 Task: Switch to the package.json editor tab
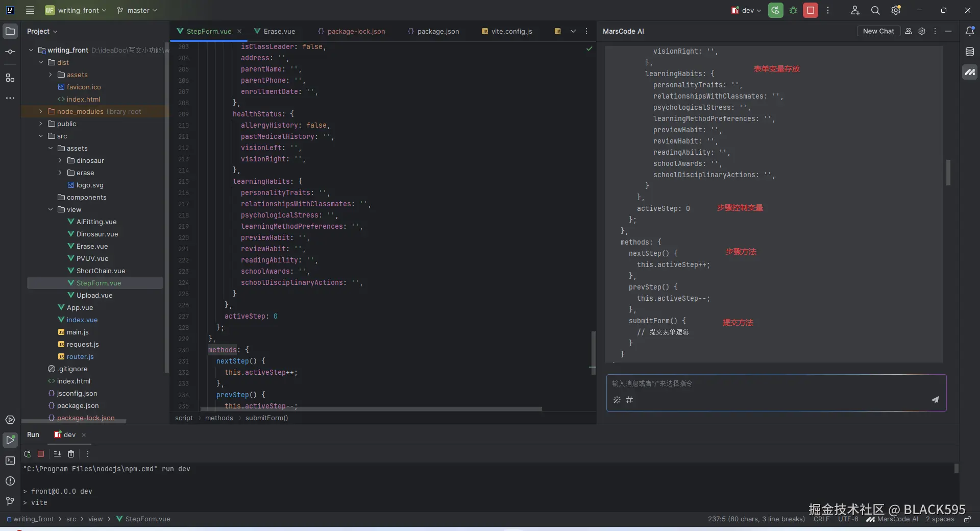coord(433,31)
